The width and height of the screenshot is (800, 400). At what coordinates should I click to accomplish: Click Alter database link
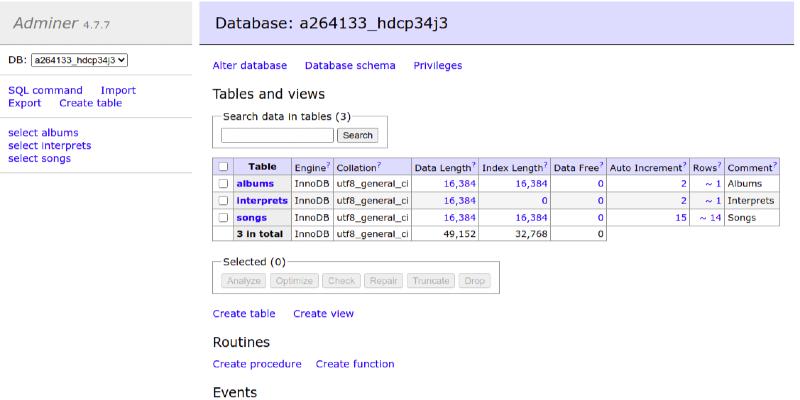[250, 65]
